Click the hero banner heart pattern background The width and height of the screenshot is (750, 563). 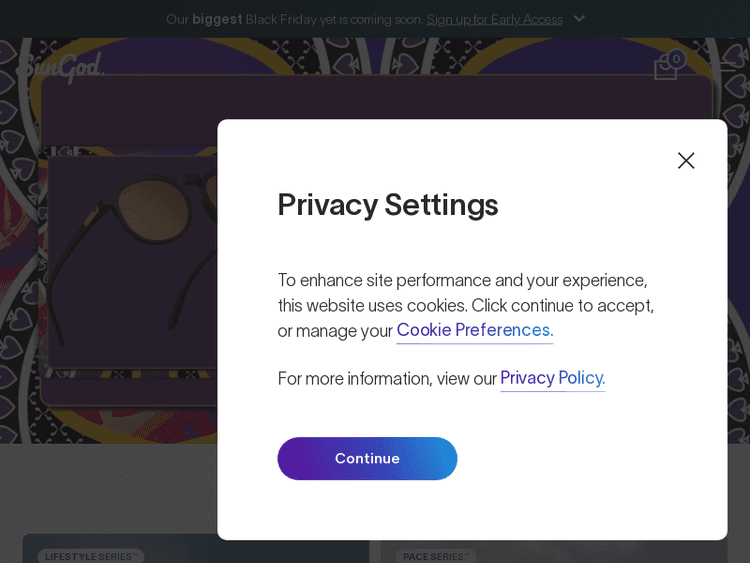coord(20,300)
